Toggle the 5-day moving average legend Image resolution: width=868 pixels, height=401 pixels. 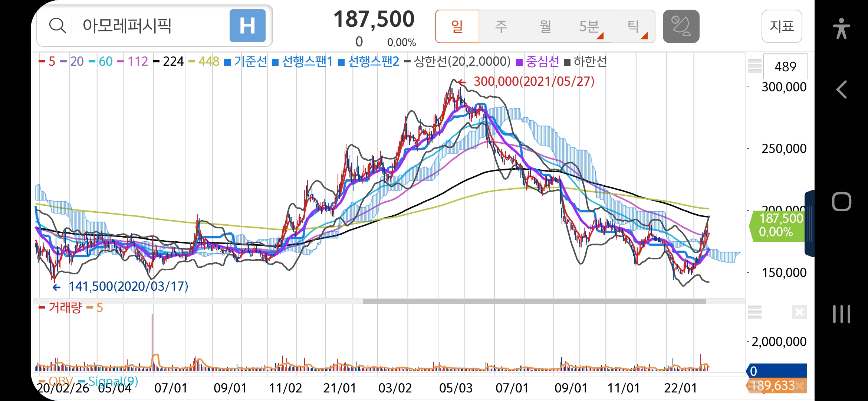coord(47,61)
